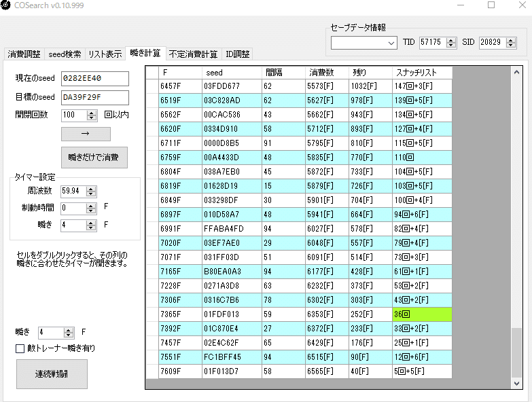Select the seed cell '00CAC536'

pos(232,115)
